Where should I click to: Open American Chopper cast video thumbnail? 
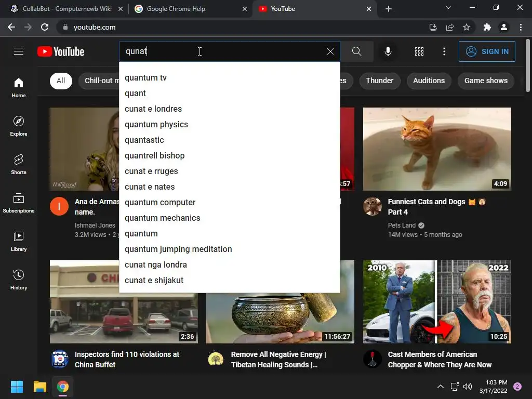pos(437,302)
